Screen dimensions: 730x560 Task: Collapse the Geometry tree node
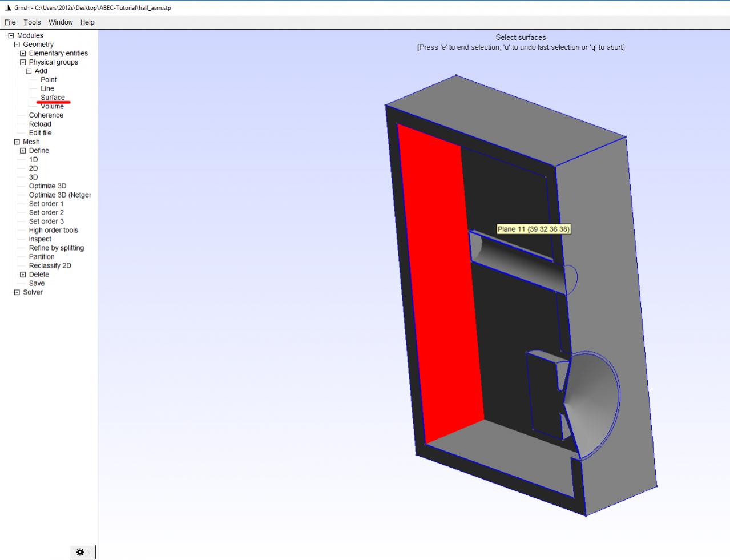17,45
